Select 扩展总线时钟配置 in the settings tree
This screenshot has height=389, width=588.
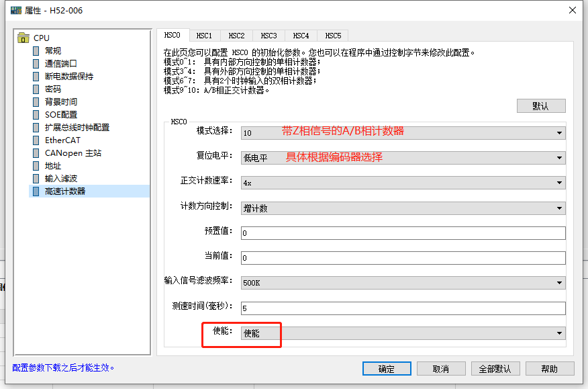77,127
